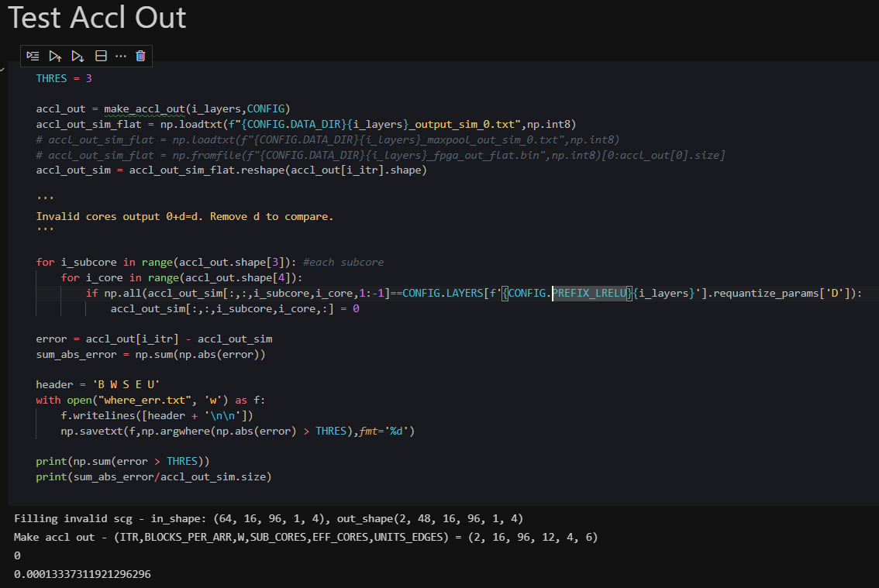
Task: Click the make_accl_out function call
Action: click(147, 108)
